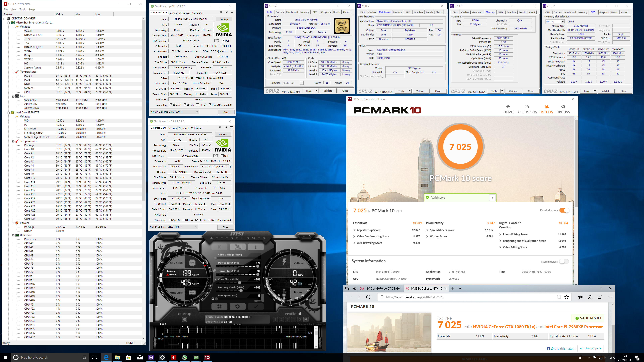Apply Afterburner settings with checkmark button
644x362 pixels.
pos(255,306)
